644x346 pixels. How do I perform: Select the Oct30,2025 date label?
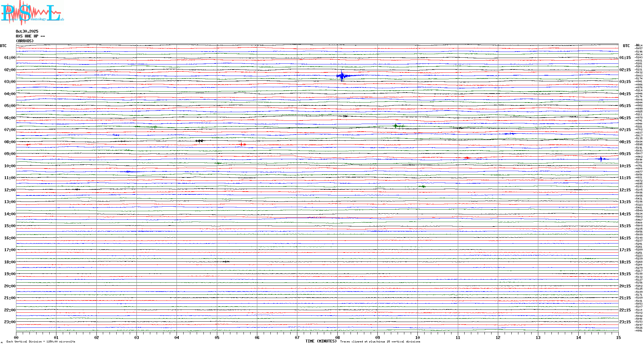point(27,31)
